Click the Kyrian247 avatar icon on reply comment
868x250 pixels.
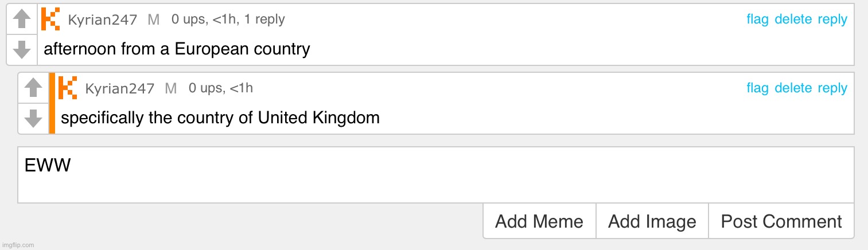pos(68,88)
